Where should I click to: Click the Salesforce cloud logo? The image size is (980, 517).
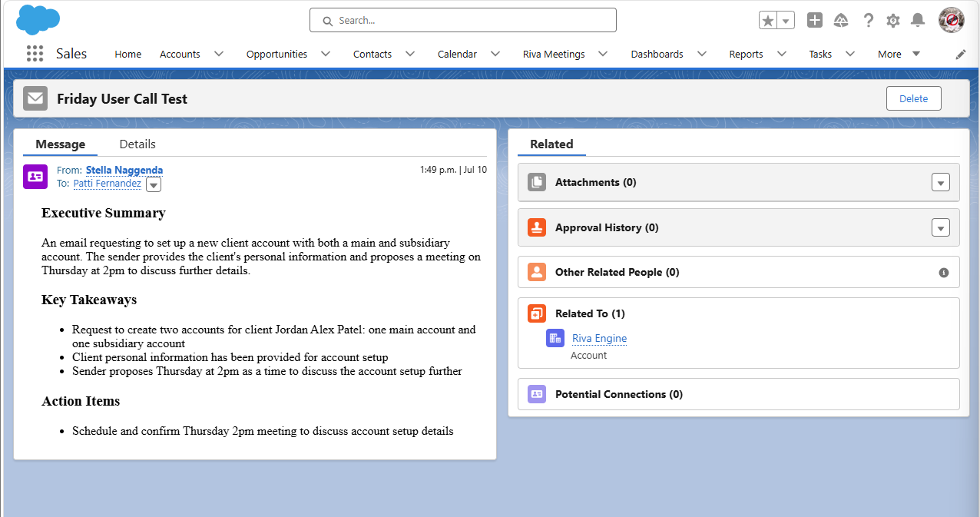(38, 19)
